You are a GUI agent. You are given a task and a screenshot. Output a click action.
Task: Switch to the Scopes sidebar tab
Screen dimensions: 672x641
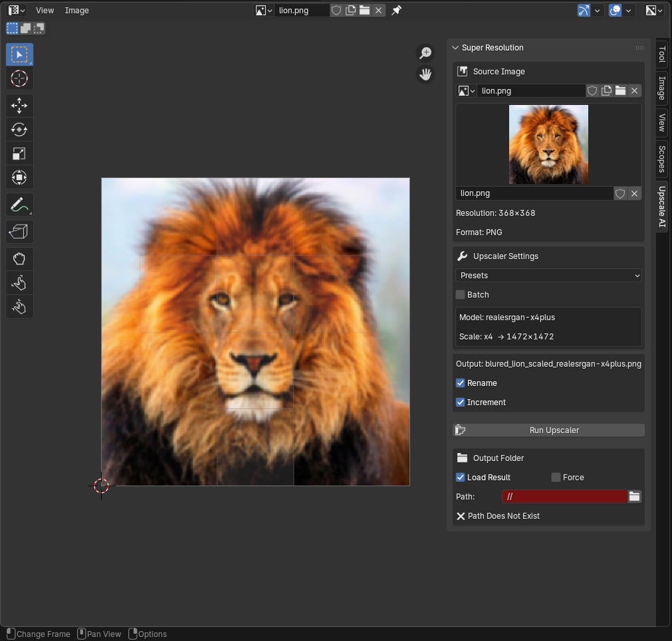pos(662,159)
